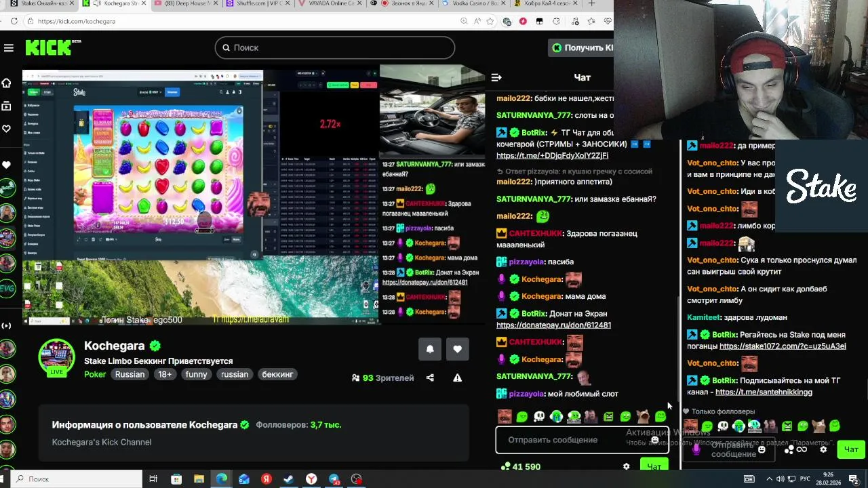Open the purple microphone in right chat

pos(696,449)
